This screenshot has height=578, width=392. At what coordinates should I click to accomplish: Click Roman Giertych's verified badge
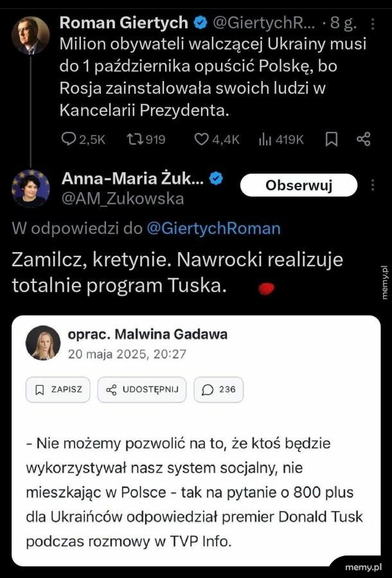[200, 23]
